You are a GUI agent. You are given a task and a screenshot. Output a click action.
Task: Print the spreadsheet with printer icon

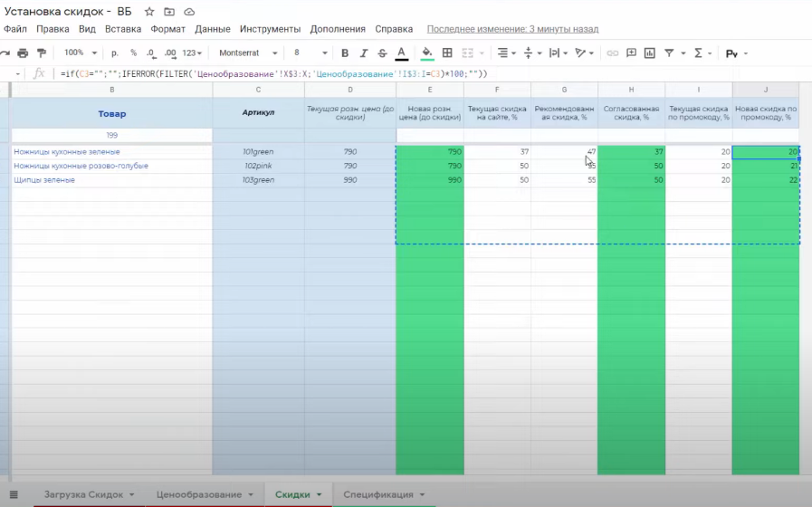pyautogui.click(x=23, y=53)
